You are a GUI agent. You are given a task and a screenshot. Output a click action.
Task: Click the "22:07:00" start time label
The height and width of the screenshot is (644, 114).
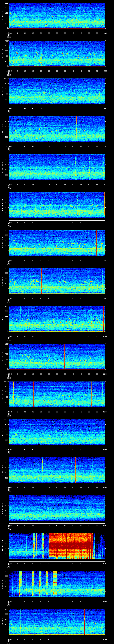click(x=9, y=260)
